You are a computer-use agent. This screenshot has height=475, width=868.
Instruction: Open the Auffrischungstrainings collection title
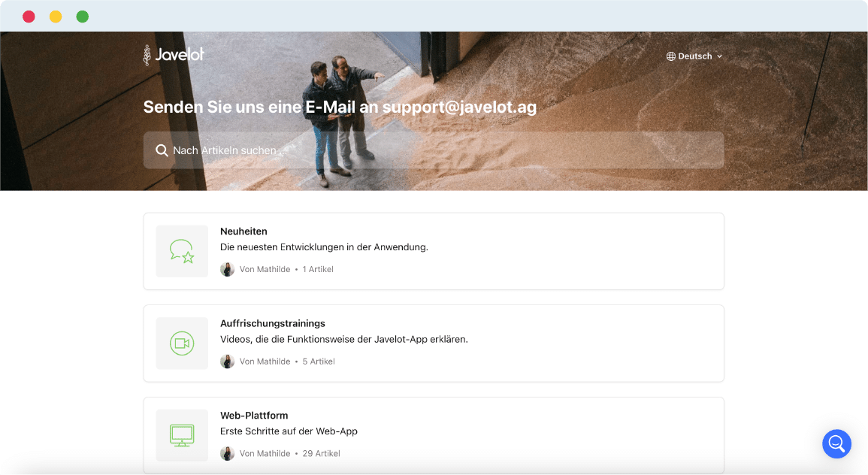273,323
